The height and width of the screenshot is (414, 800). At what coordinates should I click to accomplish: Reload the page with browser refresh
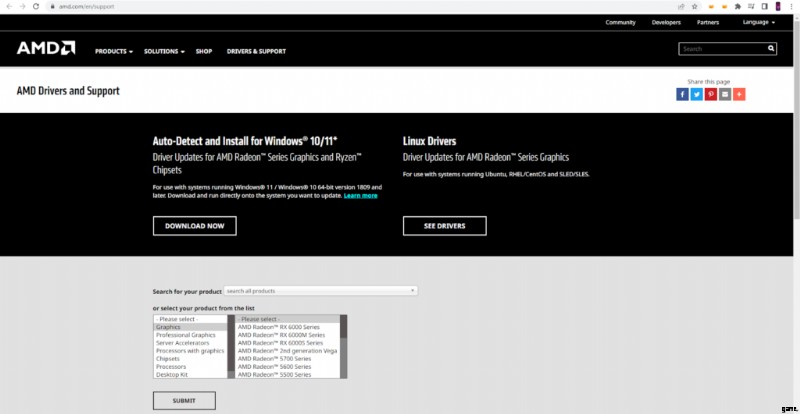click(36, 6)
